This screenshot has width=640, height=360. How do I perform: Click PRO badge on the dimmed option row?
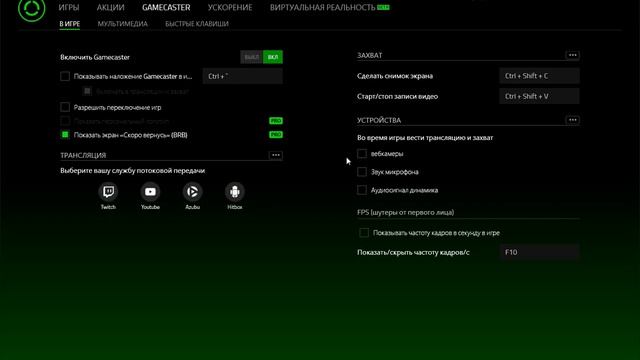276,121
